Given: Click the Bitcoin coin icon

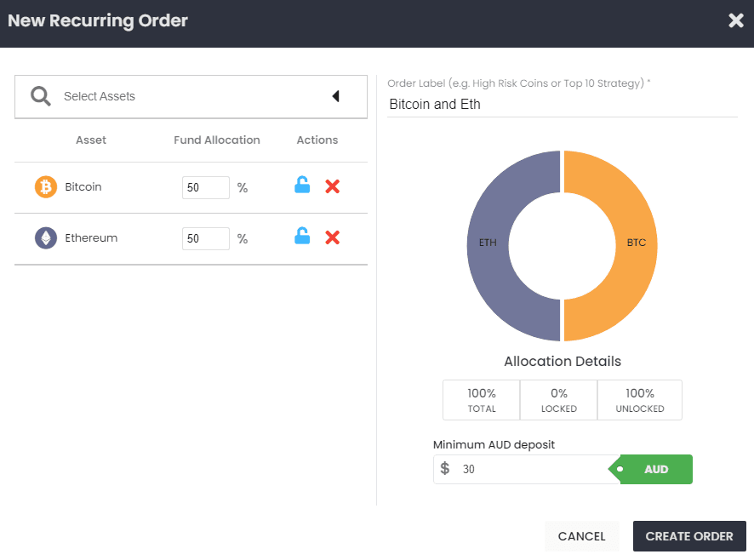Looking at the screenshot, I should click(45, 187).
